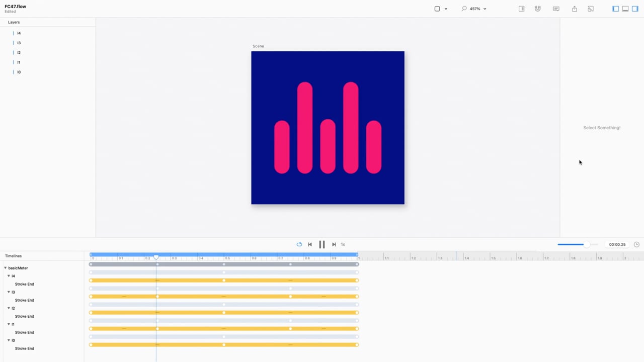Screen dimensions: 644x362
Task: Click the Timelines panel header
Action: point(14,256)
